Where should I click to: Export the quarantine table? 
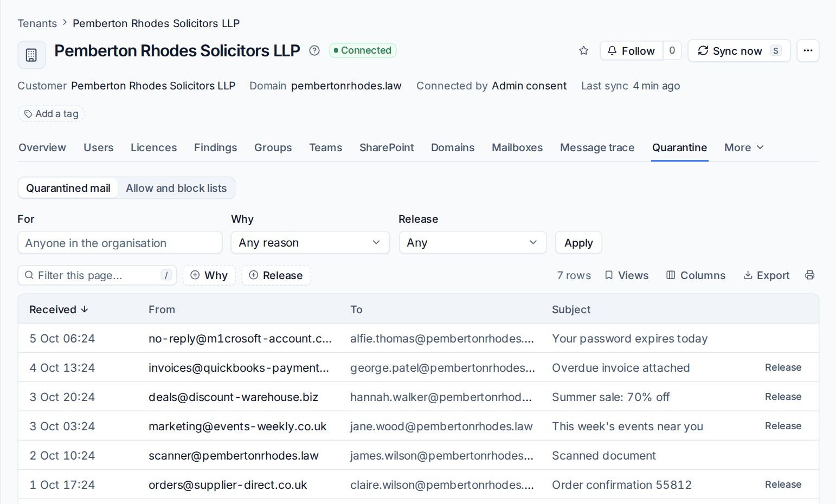tap(766, 275)
